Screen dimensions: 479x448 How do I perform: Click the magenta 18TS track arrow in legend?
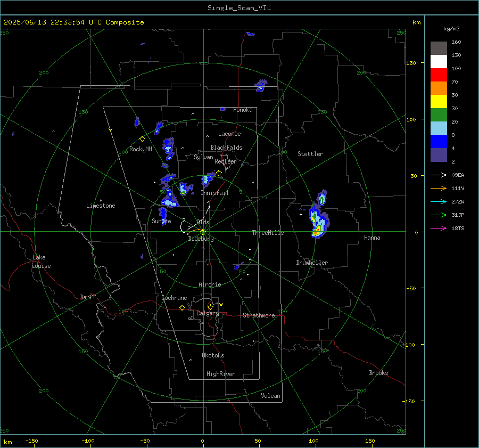click(439, 228)
